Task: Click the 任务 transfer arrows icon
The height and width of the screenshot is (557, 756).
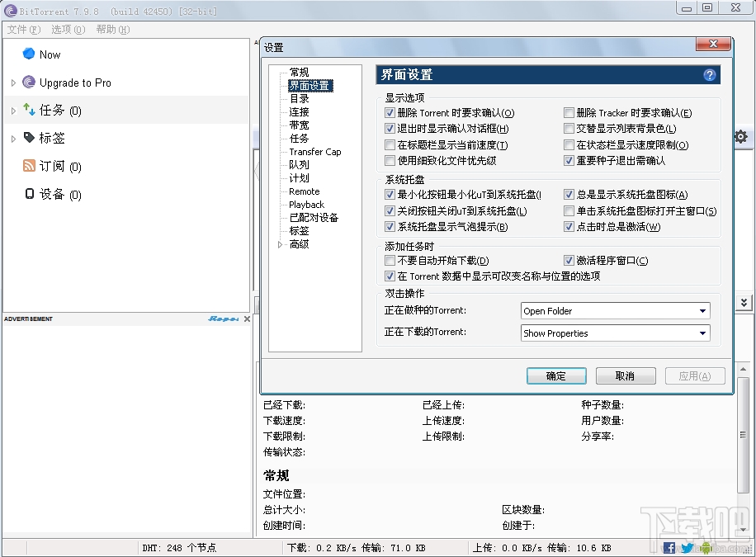Action: pos(30,110)
